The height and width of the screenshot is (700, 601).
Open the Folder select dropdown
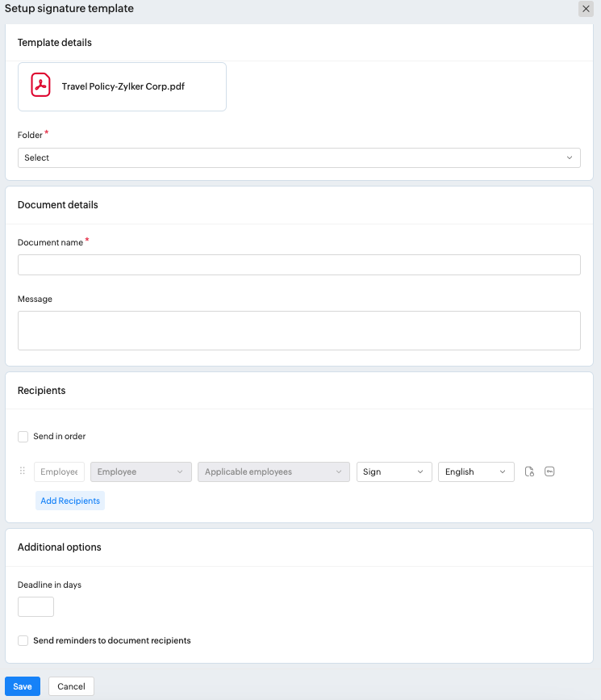pyautogui.click(x=298, y=157)
